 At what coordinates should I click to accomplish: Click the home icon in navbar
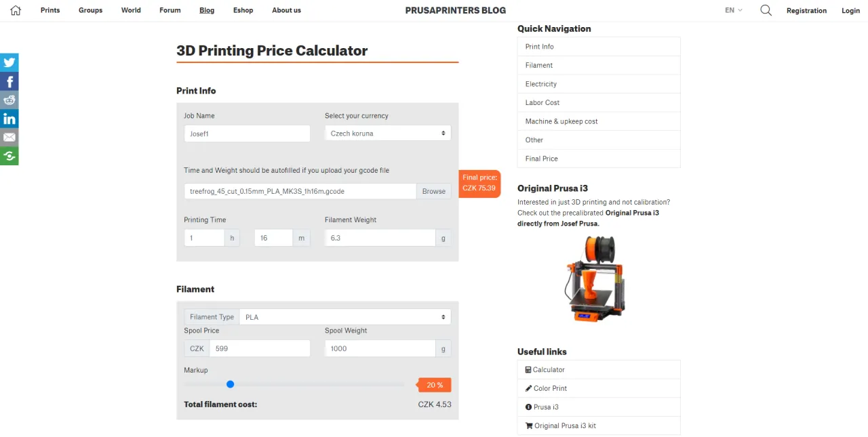click(16, 10)
